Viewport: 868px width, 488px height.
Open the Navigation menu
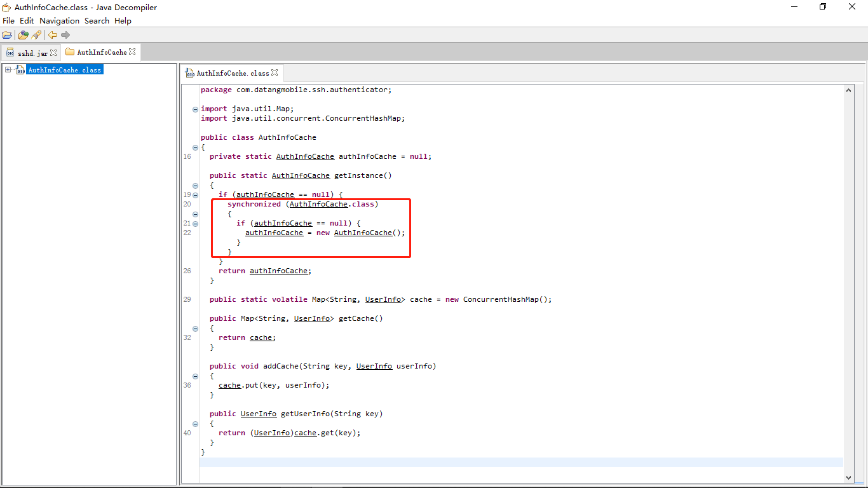click(x=59, y=20)
